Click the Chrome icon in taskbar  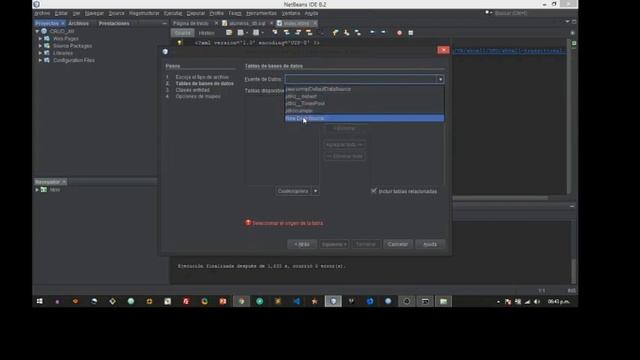point(242,301)
